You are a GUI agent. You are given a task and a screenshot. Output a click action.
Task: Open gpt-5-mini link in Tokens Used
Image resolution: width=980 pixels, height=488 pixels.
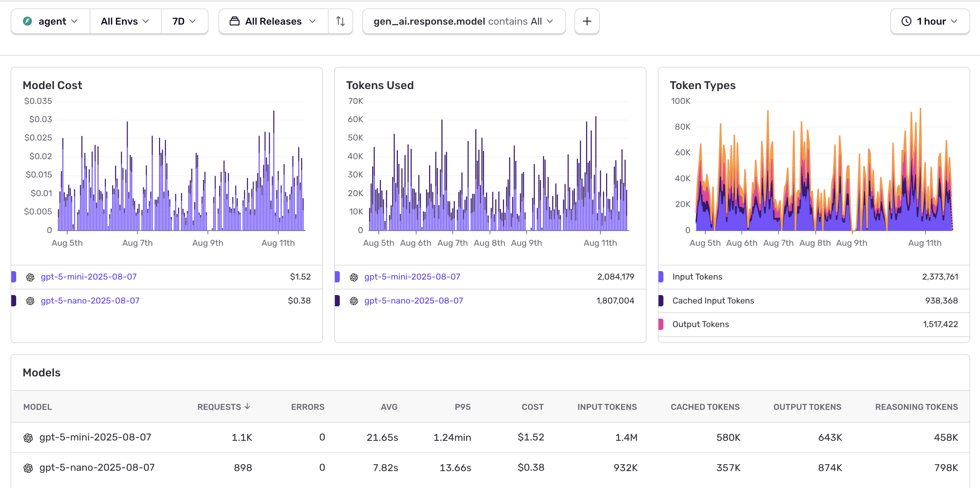(412, 277)
